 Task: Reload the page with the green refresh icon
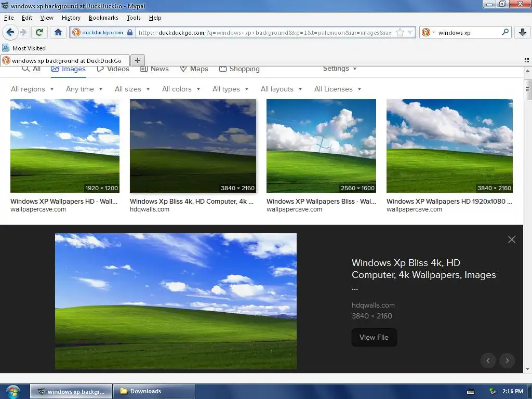39,33
